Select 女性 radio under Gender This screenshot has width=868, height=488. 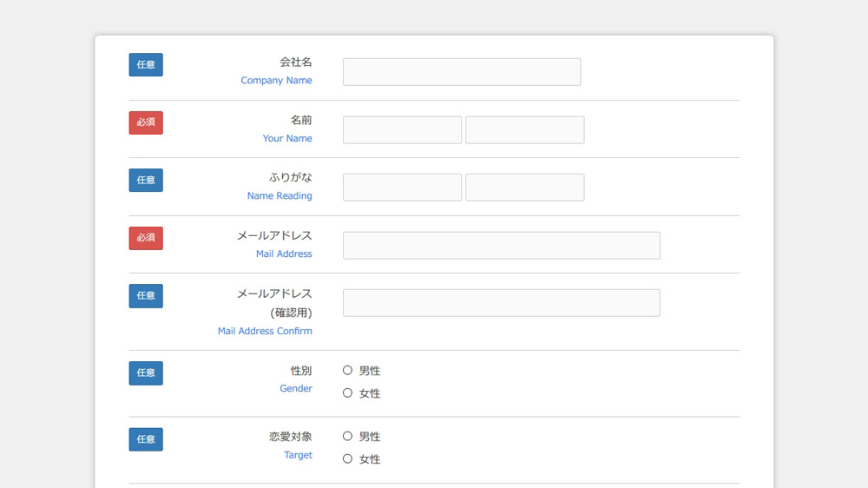pyautogui.click(x=347, y=392)
